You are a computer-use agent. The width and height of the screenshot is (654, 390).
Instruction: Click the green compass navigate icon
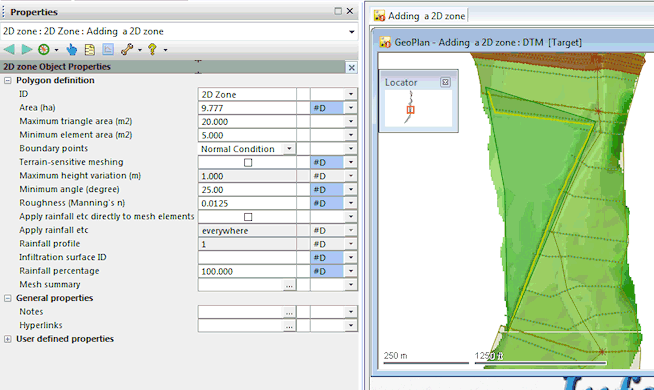[43, 50]
